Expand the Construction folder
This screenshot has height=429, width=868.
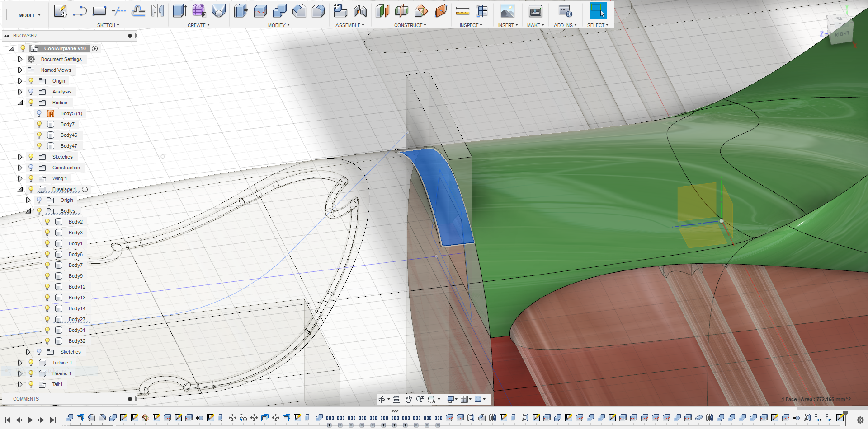point(20,168)
